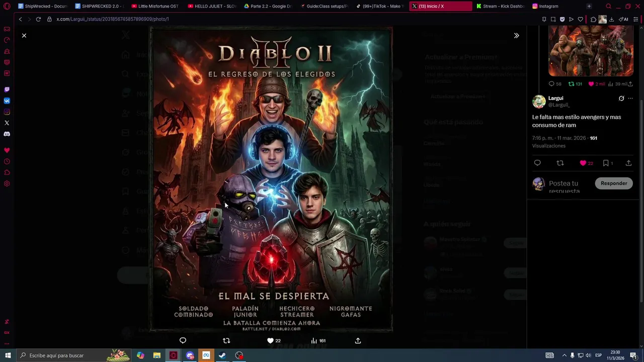Open site info padlock icon
Image resolution: width=644 pixels, height=362 pixels.
click(49, 19)
